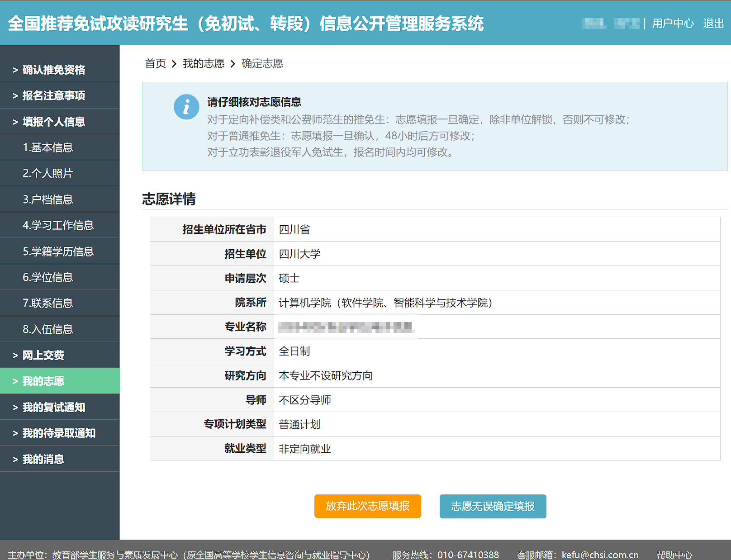Viewport: 731px width, 560px height.
Task: Open 7.联系信息 sidebar entry
Action: [x=60, y=303]
